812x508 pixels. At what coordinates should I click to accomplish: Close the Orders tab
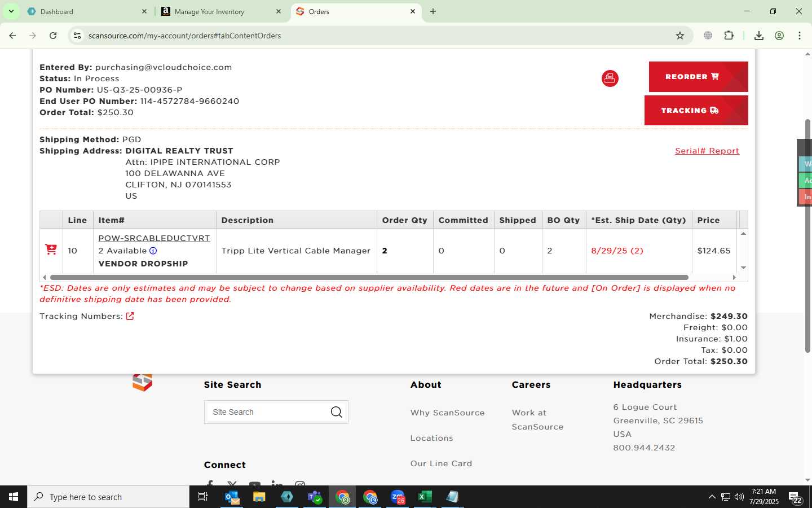coord(413,11)
